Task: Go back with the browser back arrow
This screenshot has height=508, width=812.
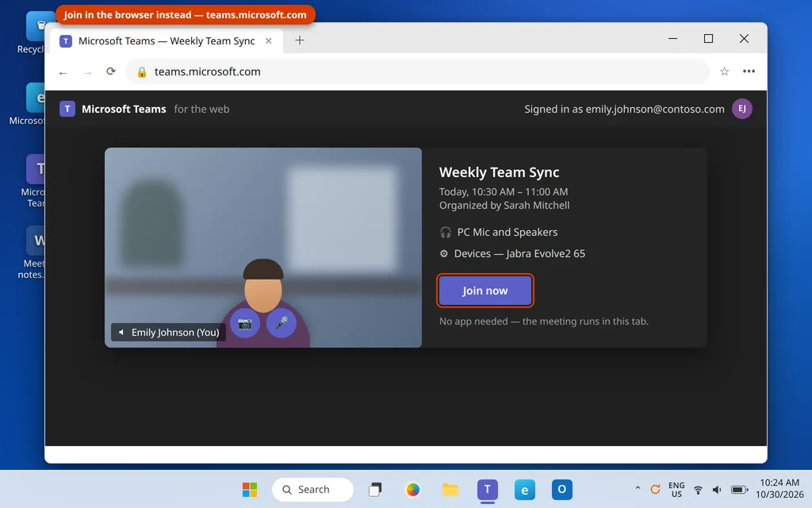Action: (x=63, y=72)
